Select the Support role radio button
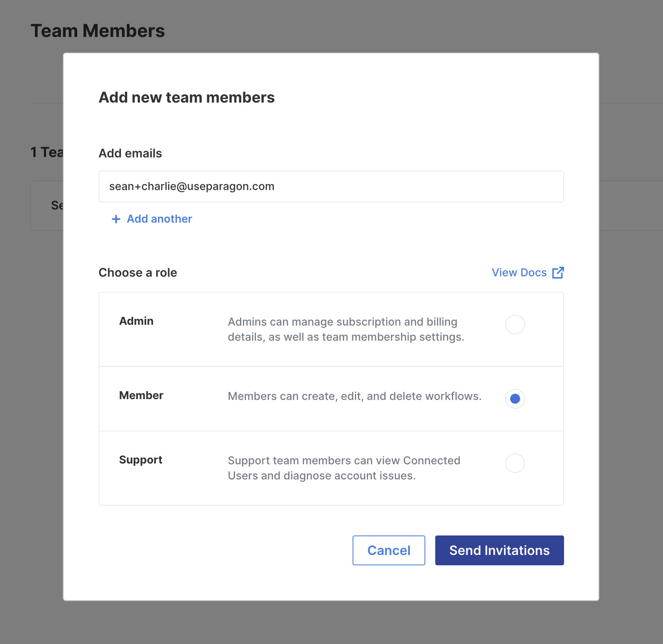The image size is (663, 644). click(515, 463)
